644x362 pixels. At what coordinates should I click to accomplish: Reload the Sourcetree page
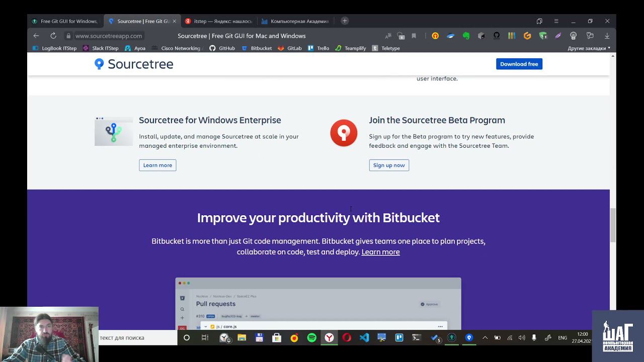(x=53, y=36)
